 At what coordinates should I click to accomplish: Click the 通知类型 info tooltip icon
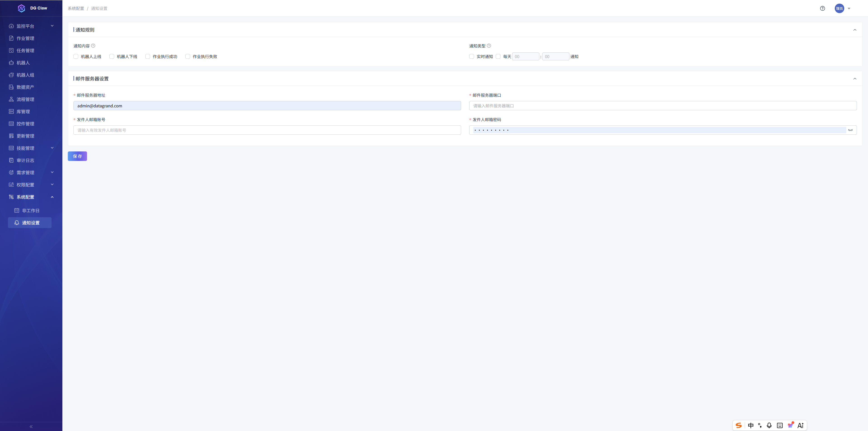[489, 46]
